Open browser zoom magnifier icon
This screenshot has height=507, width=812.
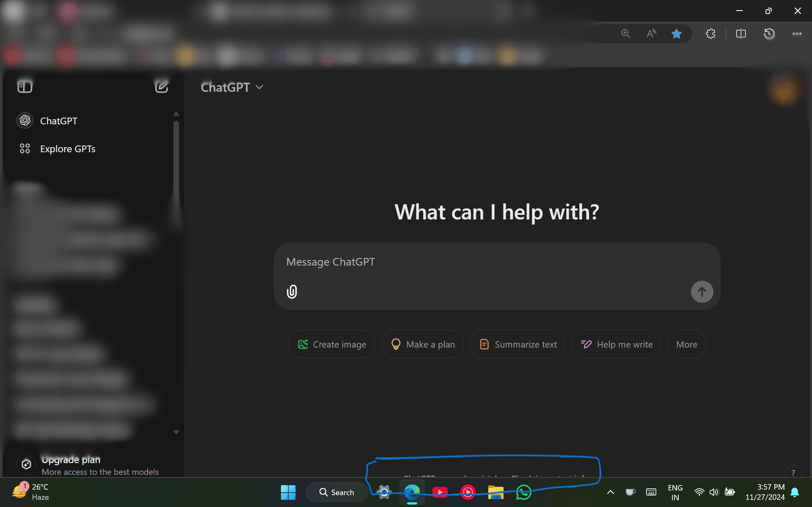click(625, 34)
